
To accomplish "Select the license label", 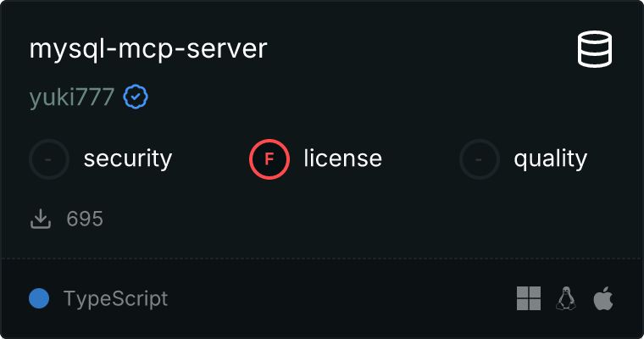I will [342, 158].
